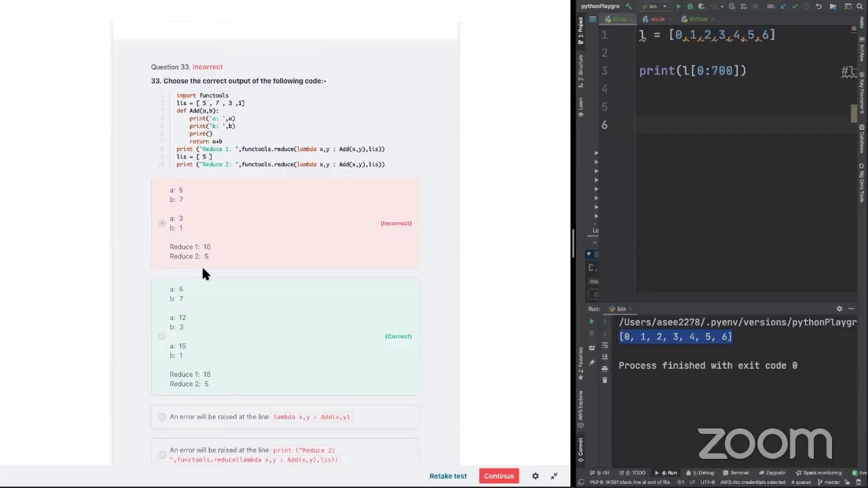Click the output '[0, 1, 2, 3, 4, 5, 6]'
This screenshot has width=868, height=488.
[x=675, y=337]
